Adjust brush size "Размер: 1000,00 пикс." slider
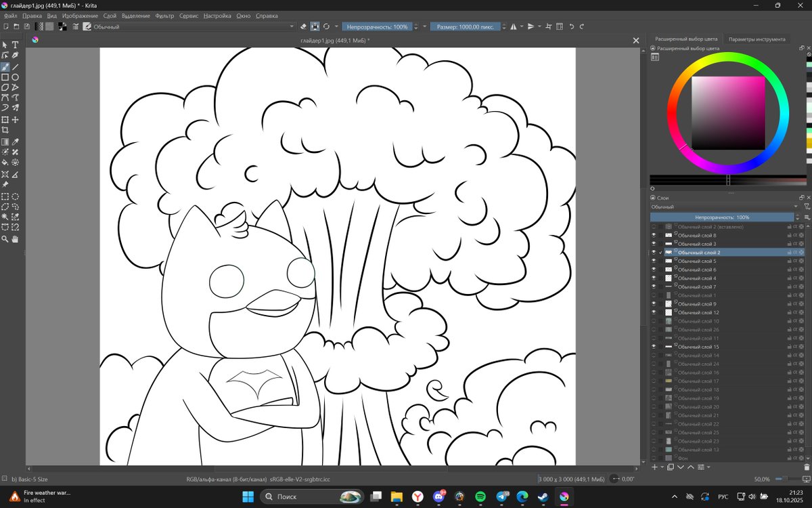812x508 pixels. pos(466,26)
